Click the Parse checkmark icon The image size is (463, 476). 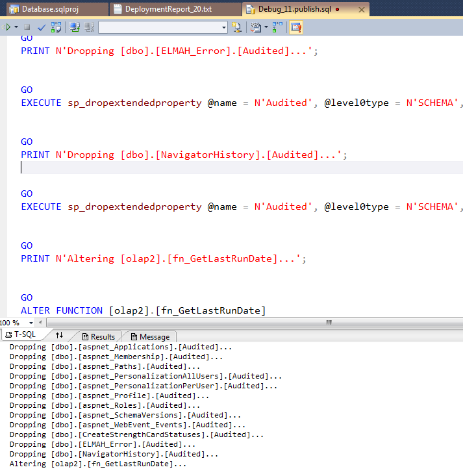[x=42, y=28]
